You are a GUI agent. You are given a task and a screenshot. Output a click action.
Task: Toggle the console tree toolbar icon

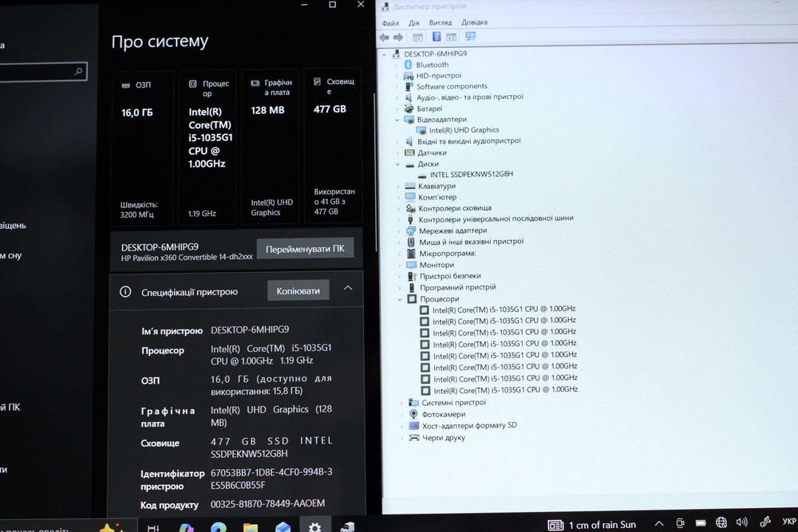(x=417, y=37)
